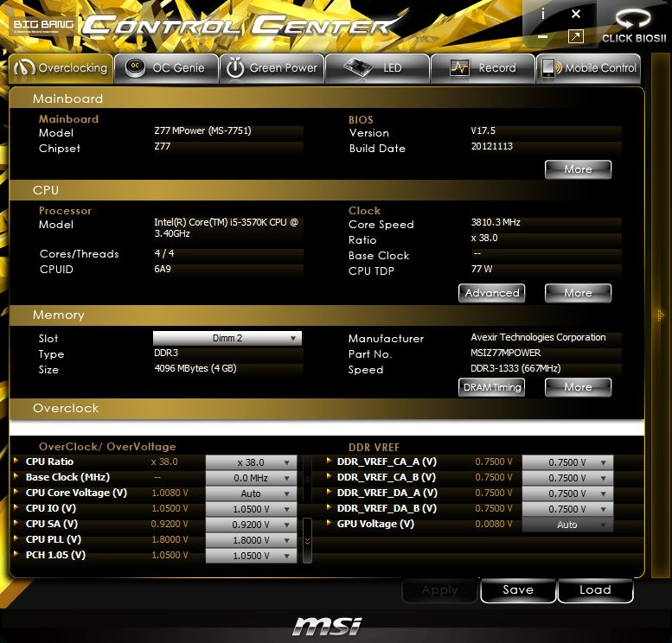Select the Z77 MPower (MS-7751) model text
The width and height of the screenshot is (672, 643).
202,131
